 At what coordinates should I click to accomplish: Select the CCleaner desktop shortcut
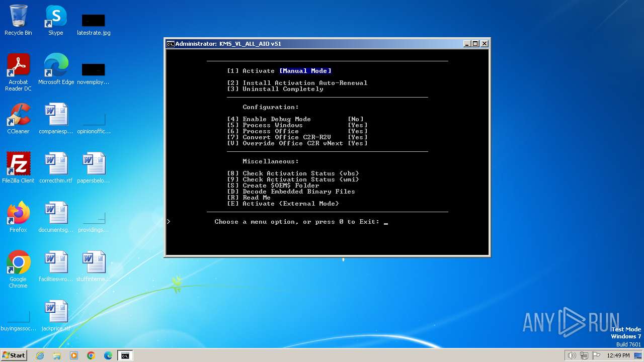point(18,119)
